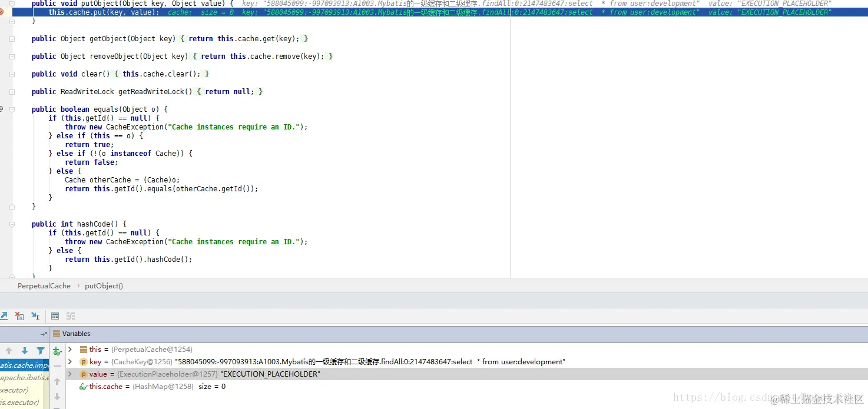This screenshot has width=868, height=409.
Task: Click 'Cache otherCache = (Cache)o;' line
Action: point(122,179)
